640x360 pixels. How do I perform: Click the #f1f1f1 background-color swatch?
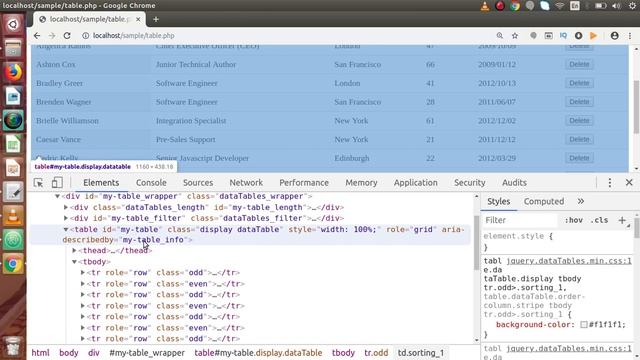pyautogui.click(x=584, y=324)
